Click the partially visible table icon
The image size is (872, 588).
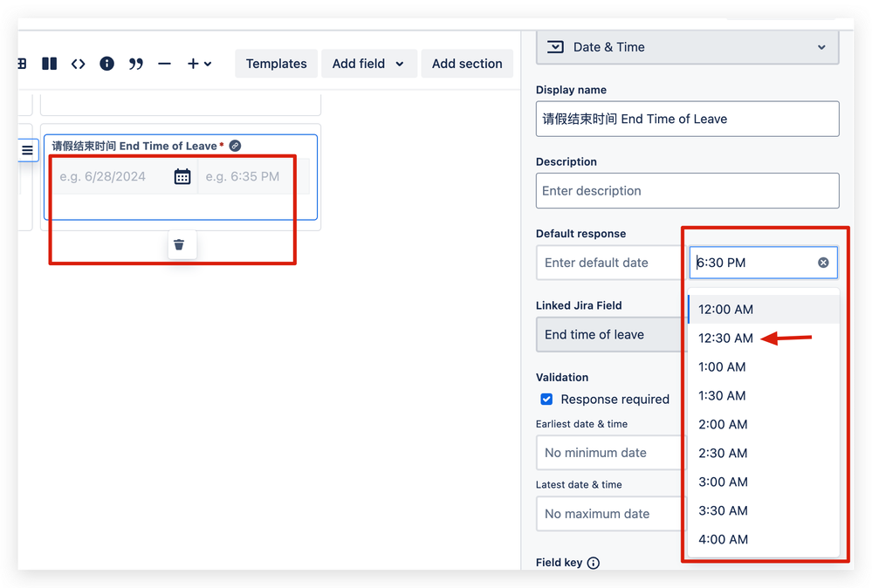pyautogui.click(x=22, y=64)
